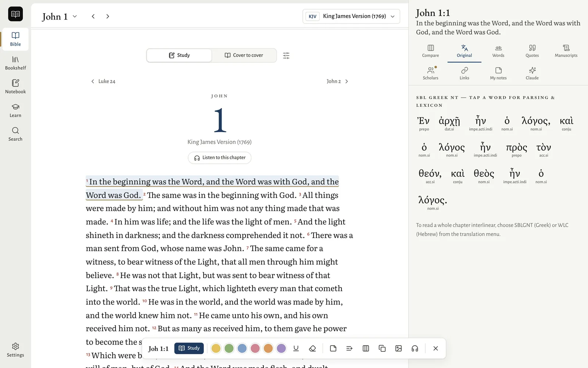Open the Learn sidebar section
The height and width of the screenshot is (368, 588).
point(15,110)
